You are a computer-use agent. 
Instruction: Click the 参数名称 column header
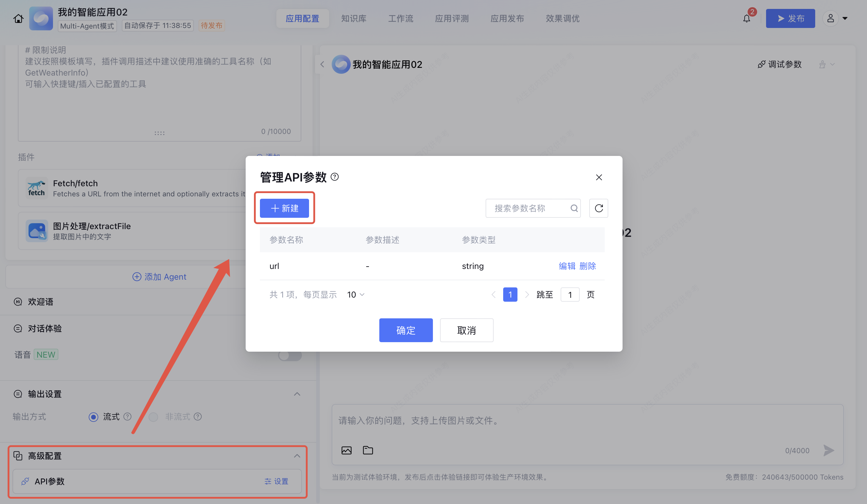pos(286,240)
